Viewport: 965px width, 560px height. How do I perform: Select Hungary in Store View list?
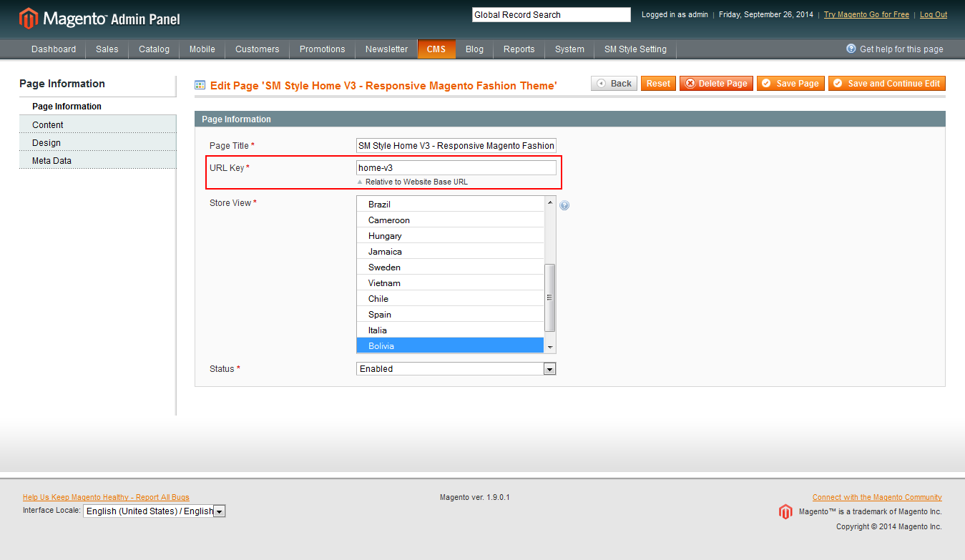[451, 236]
